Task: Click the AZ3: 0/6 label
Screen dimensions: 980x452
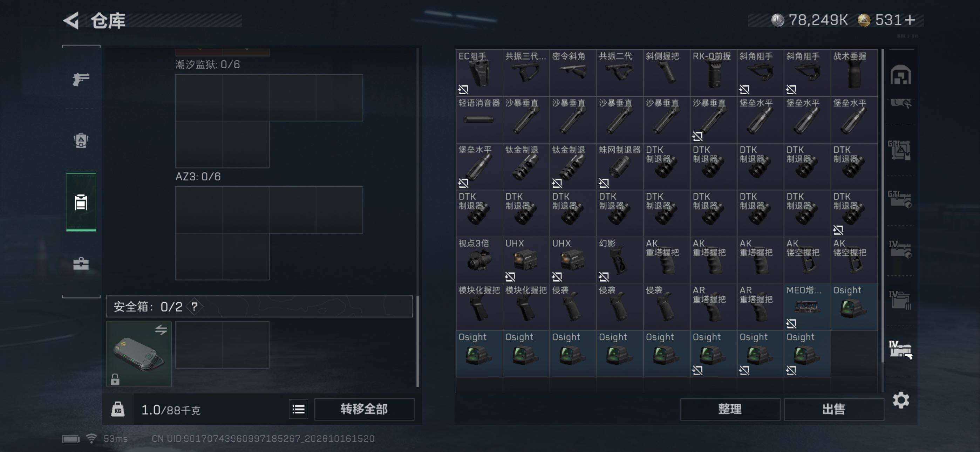Action: [198, 177]
